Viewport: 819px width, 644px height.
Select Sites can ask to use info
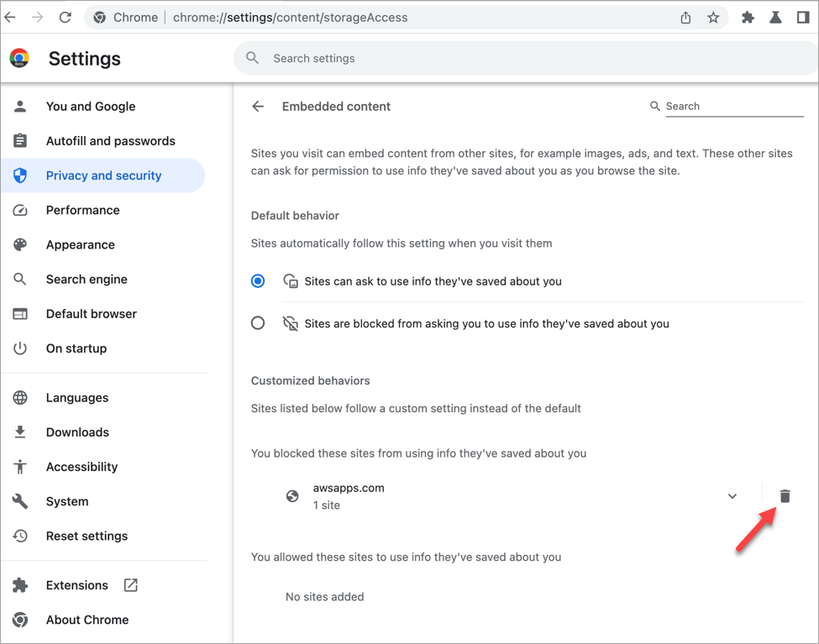[258, 281]
